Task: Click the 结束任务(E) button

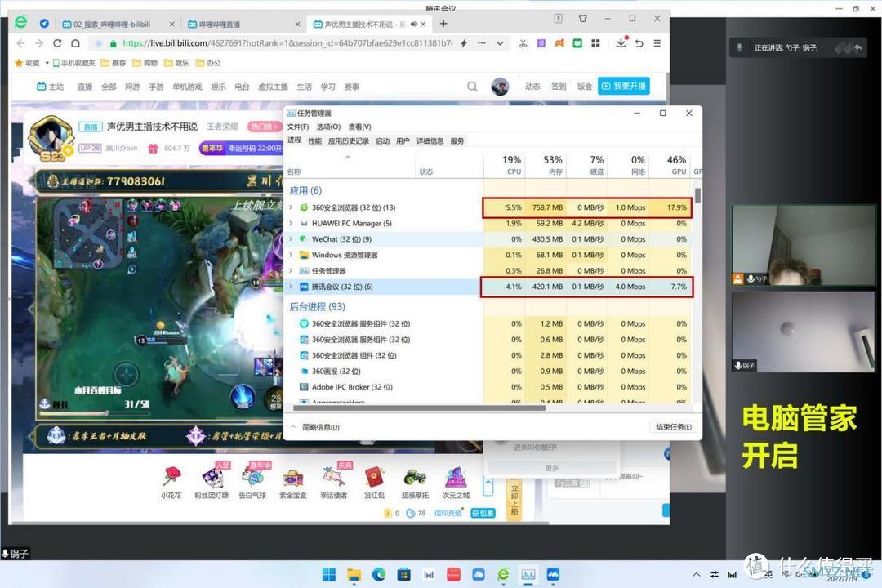Action: [x=674, y=427]
